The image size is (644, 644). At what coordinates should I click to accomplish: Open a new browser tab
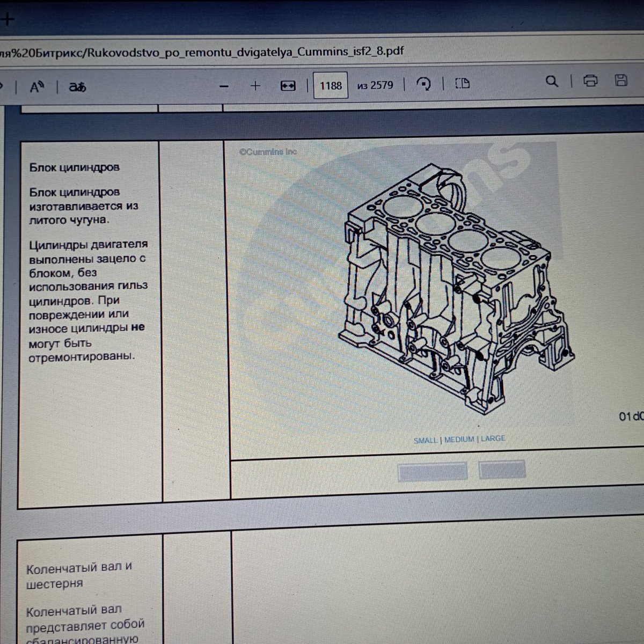(x=8, y=20)
